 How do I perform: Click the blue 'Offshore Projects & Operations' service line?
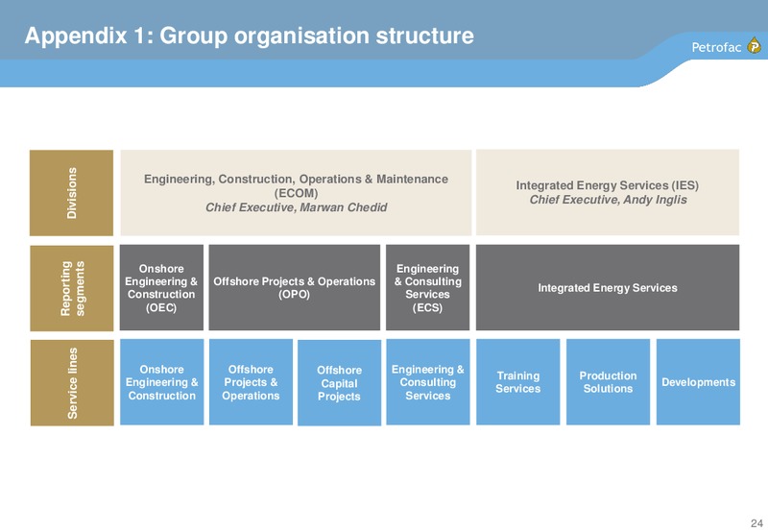click(251, 382)
